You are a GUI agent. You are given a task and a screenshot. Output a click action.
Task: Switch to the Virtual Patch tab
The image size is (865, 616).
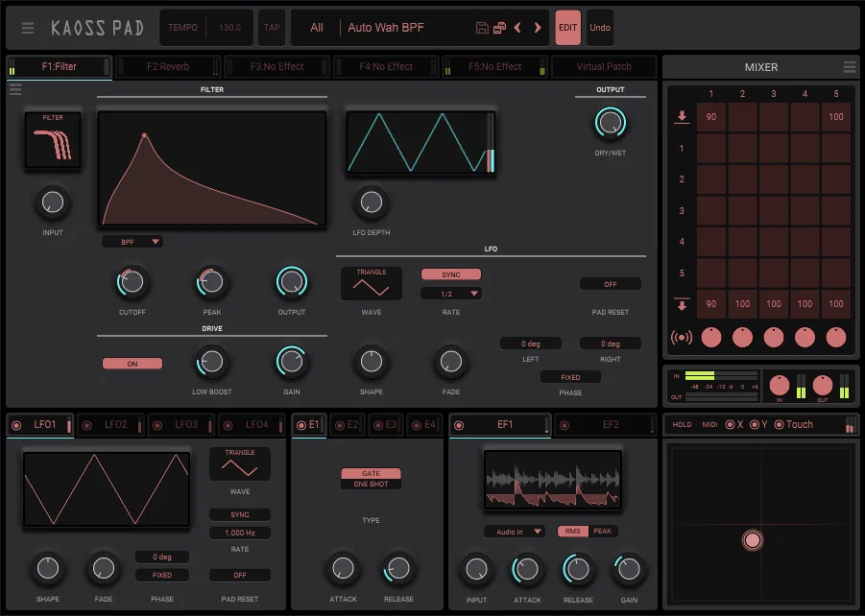click(604, 67)
